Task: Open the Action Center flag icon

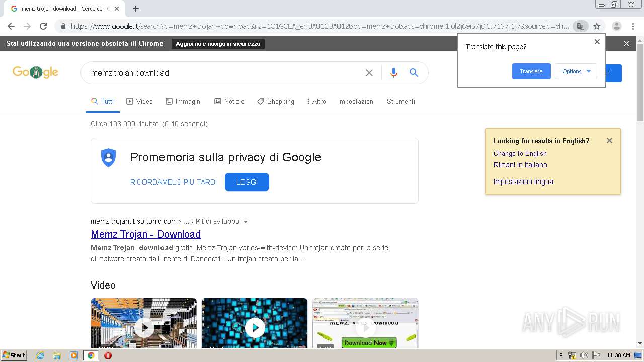Action: [x=596, y=355]
